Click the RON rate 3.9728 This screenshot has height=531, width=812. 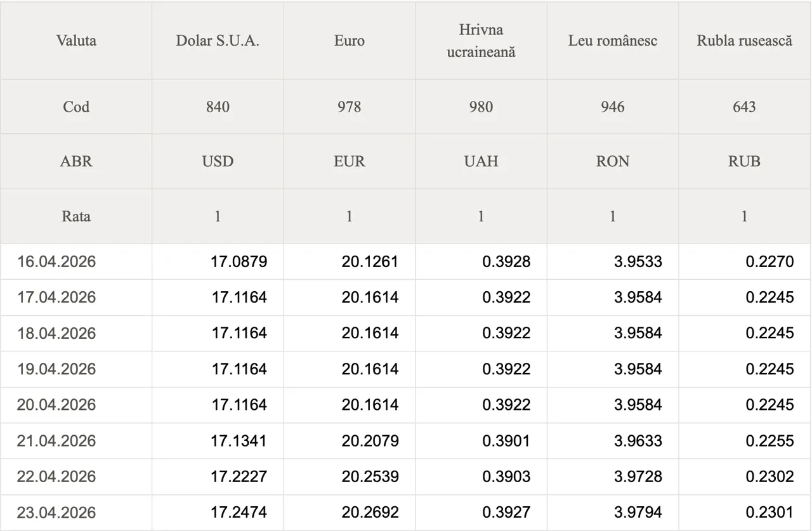(x=638, y=476)
